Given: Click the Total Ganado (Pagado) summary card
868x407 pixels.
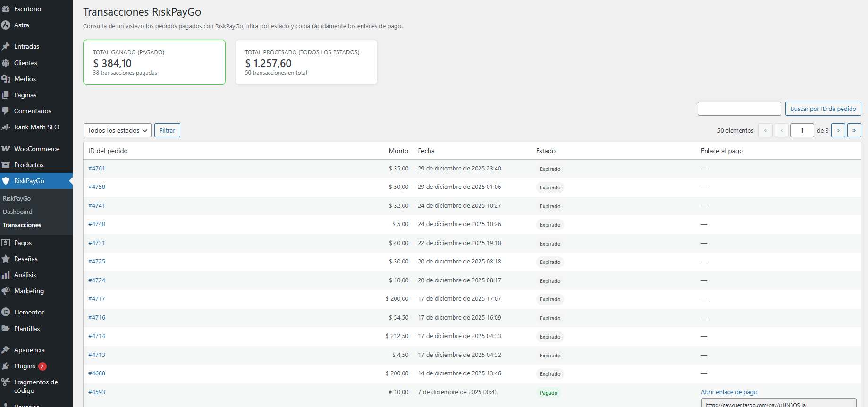Looking at the screenshot, I should [x=154, y=62].
